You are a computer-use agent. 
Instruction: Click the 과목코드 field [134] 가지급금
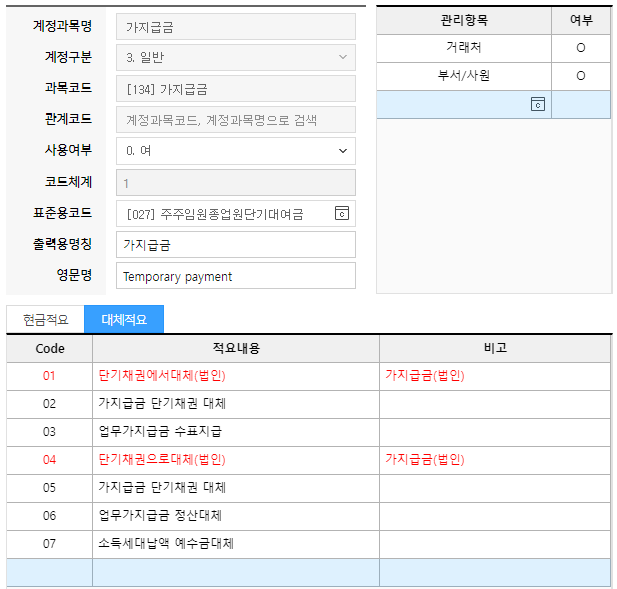[x=236, y=89]
